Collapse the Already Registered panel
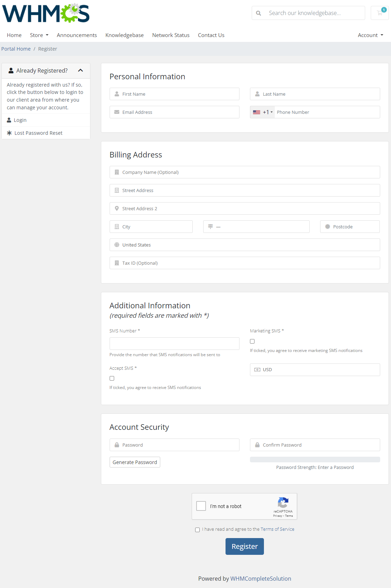The image size is (391, 588). coord(81,71)
